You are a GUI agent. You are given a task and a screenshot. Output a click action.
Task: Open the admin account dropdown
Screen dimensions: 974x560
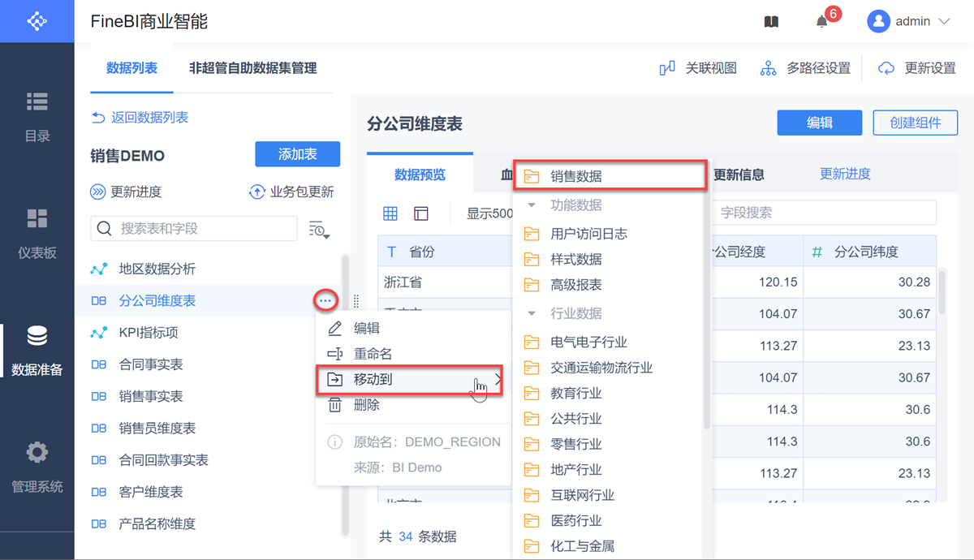(x=909, y=22)
